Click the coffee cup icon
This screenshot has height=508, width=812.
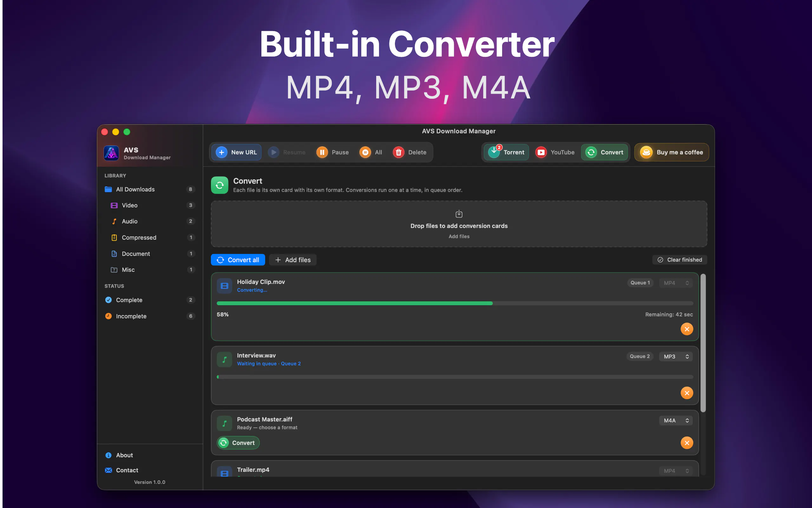coord(646,152)
